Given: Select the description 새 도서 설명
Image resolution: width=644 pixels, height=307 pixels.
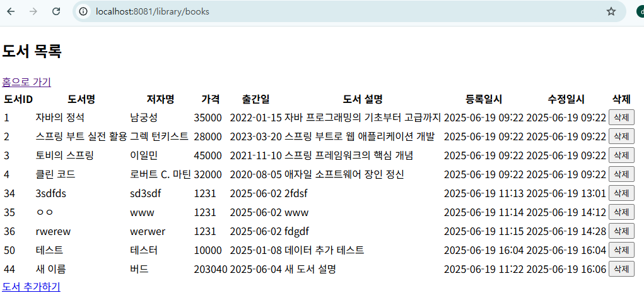Looking at the screenshot, I should 310,269.
